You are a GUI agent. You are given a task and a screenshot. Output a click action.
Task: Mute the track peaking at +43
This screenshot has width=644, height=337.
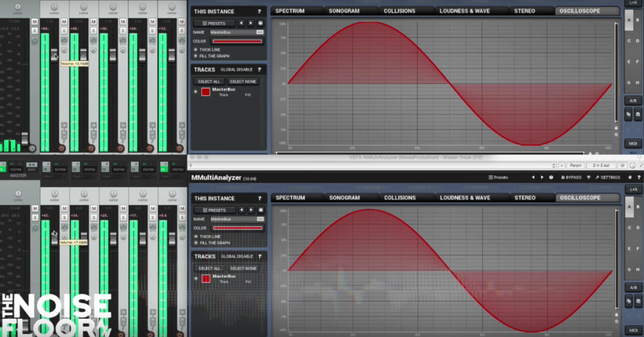[x=64, y=209]
